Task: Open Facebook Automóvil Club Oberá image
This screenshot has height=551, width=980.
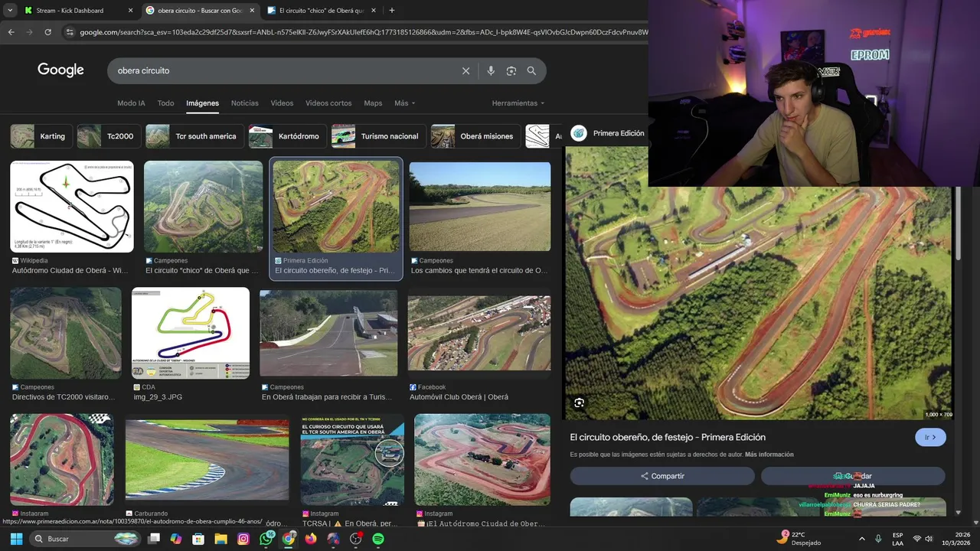Action: 479,334
